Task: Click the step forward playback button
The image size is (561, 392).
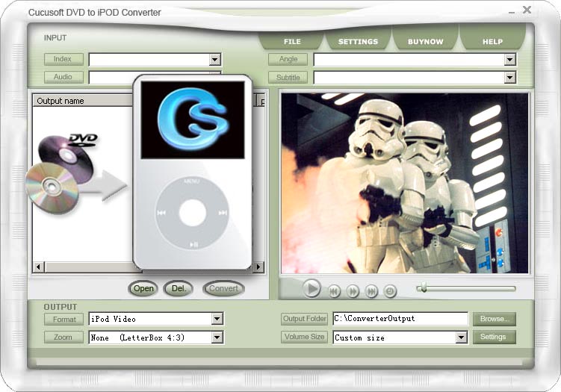Action: [353, 291]
